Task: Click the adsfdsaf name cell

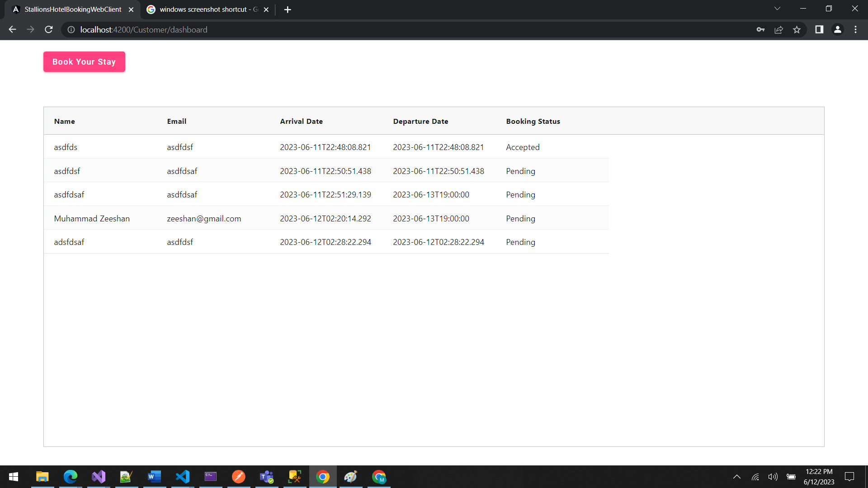Action: (69, 242)
